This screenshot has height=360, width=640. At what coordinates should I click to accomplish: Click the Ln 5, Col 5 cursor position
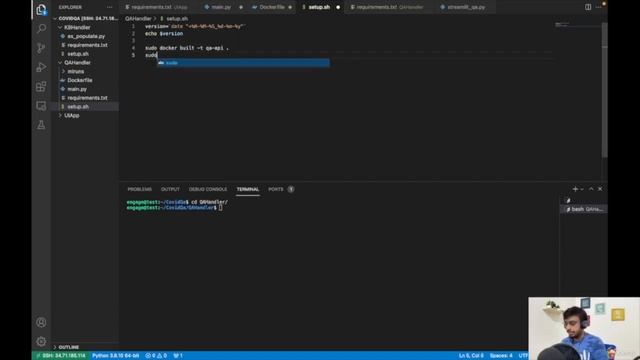point(471,356)
